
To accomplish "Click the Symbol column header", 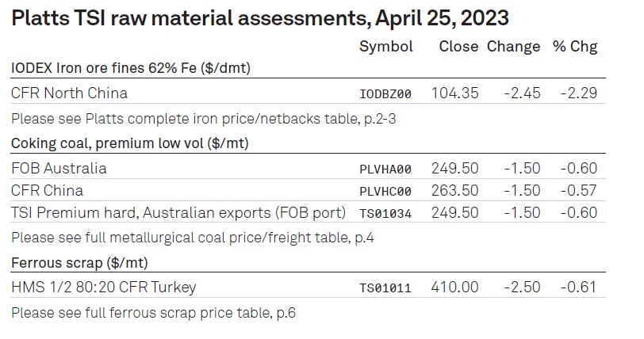I will pyautogui.click(x=385, y=47).
